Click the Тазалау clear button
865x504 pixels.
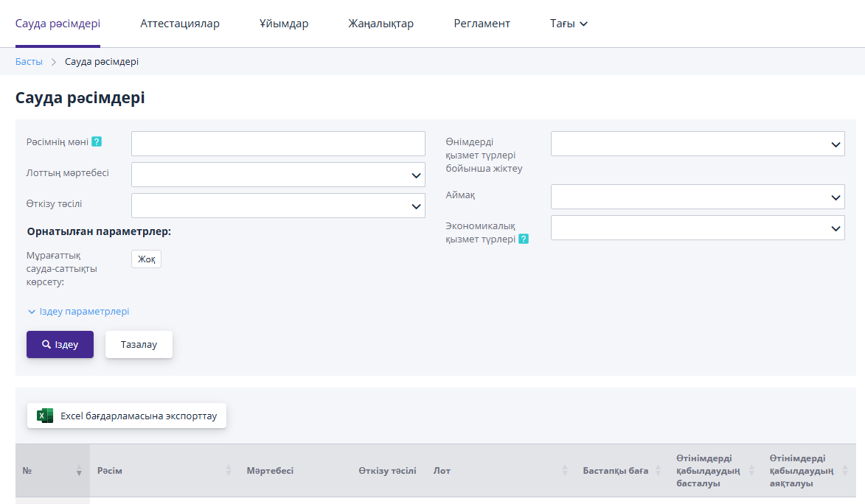point(139,344)
